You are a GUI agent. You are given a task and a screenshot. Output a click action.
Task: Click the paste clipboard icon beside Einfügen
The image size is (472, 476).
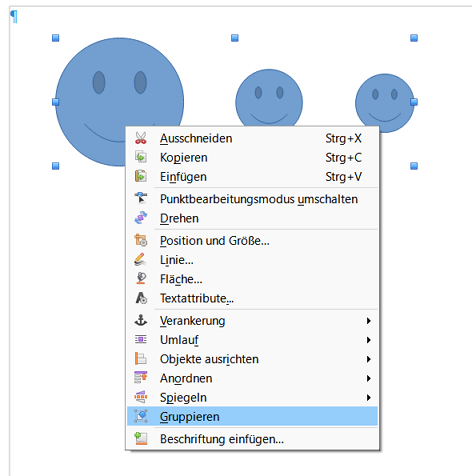coord(141,176)
